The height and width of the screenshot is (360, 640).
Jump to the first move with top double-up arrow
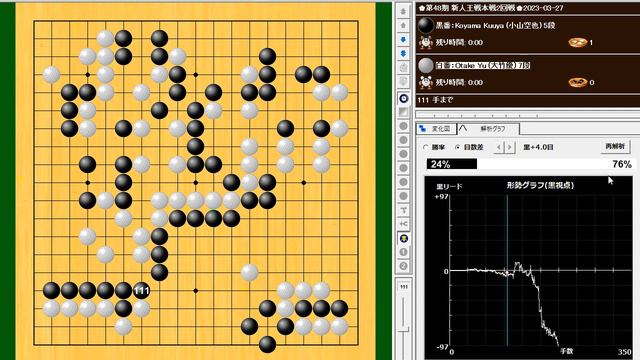point(403,11)
